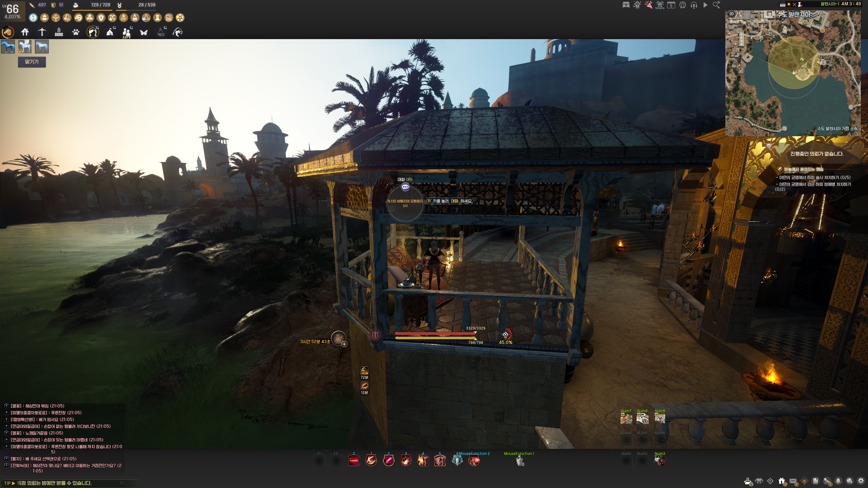868x488 pixels.
Task: Open the backpack buff status icon
Action: (x=45, y=18)
